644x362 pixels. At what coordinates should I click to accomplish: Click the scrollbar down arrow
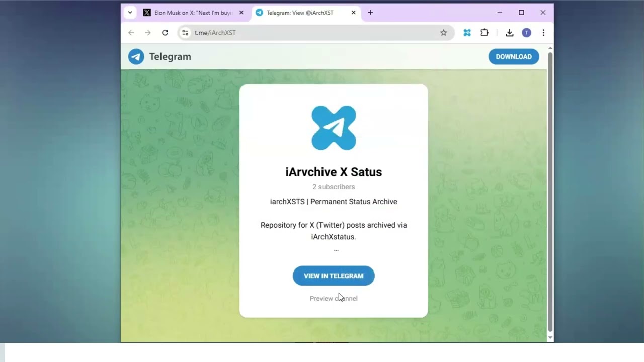coord(550,338)
